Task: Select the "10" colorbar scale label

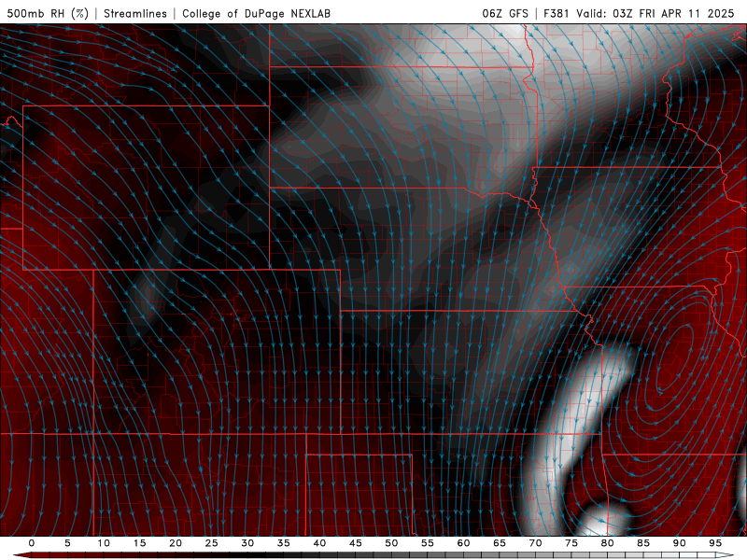Action: coord(104,543)
